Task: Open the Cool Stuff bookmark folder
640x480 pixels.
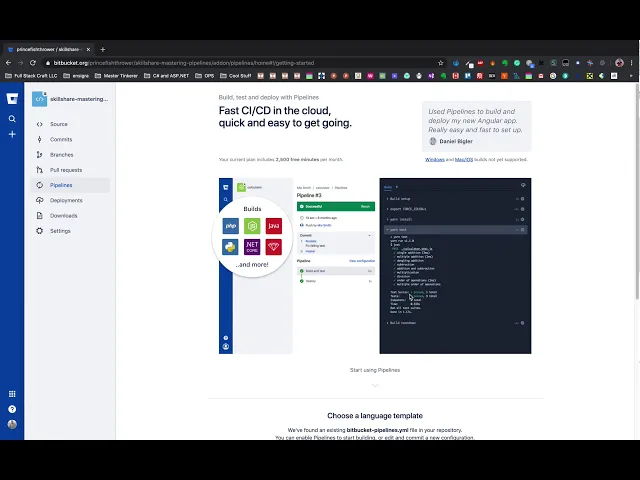Action: [236, 76]
